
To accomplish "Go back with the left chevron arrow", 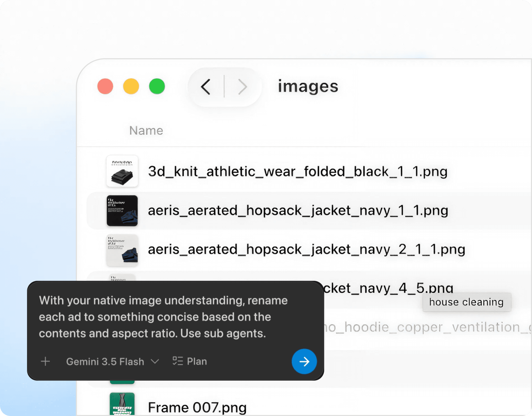I will pyautogui.click(x=205, y=87).
